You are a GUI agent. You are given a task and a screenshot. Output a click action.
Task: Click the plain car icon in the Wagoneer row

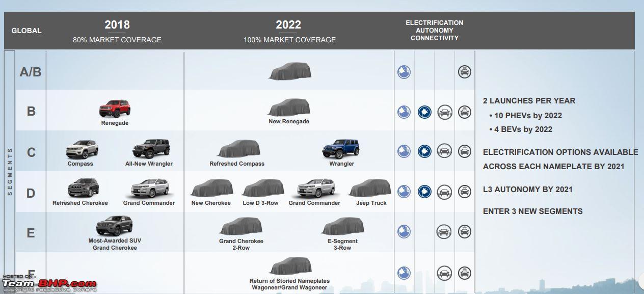[444, 273]
